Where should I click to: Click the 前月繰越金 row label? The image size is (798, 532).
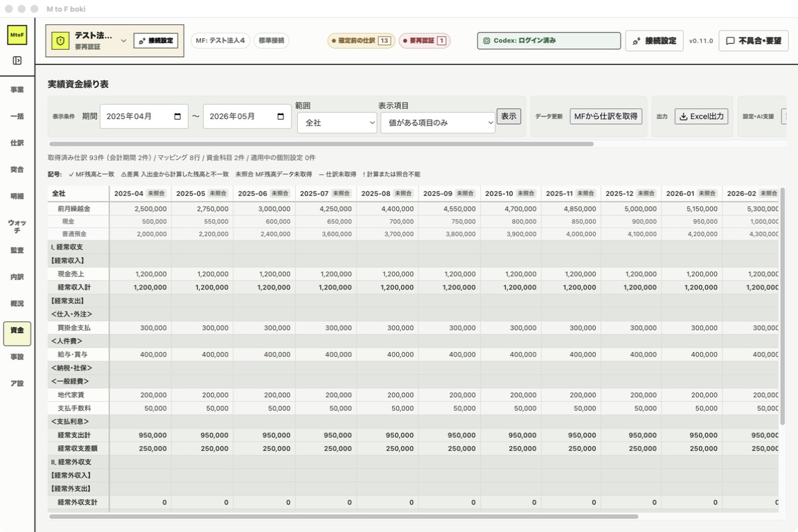[x=74, y=209]
